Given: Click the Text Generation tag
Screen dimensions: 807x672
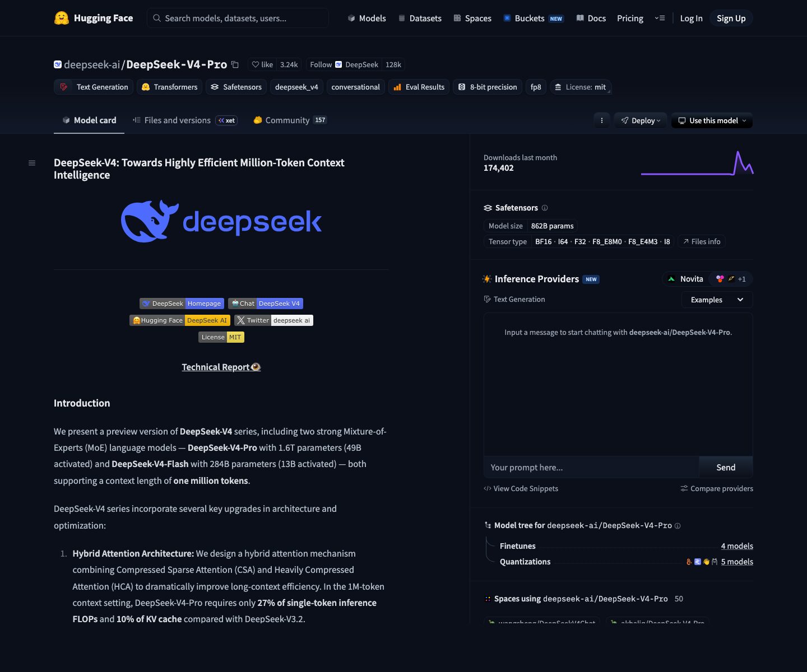Looking at the screenshot, I should (94, 87).
